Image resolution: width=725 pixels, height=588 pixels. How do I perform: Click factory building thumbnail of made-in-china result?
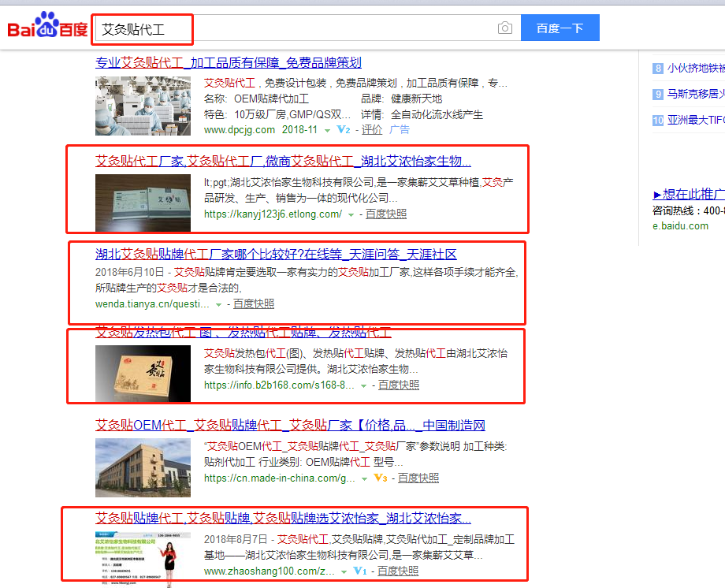[x=143, y=467]
